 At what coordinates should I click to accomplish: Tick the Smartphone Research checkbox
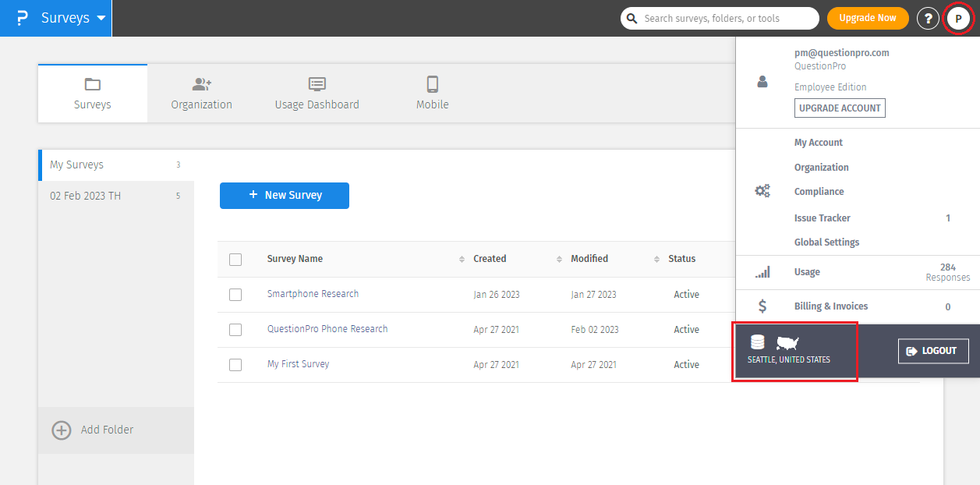[235, 295]
